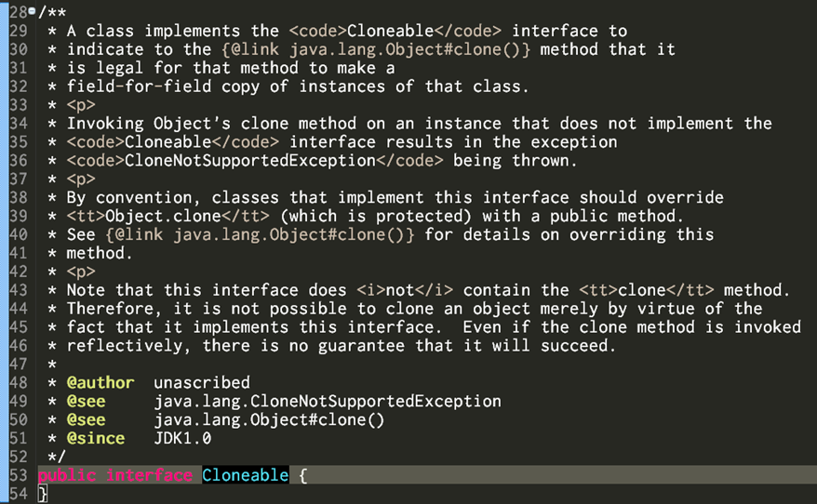This screenshot has height=504, width=817.
Task: Click the @since Javadoc tag
Action: 96,438
